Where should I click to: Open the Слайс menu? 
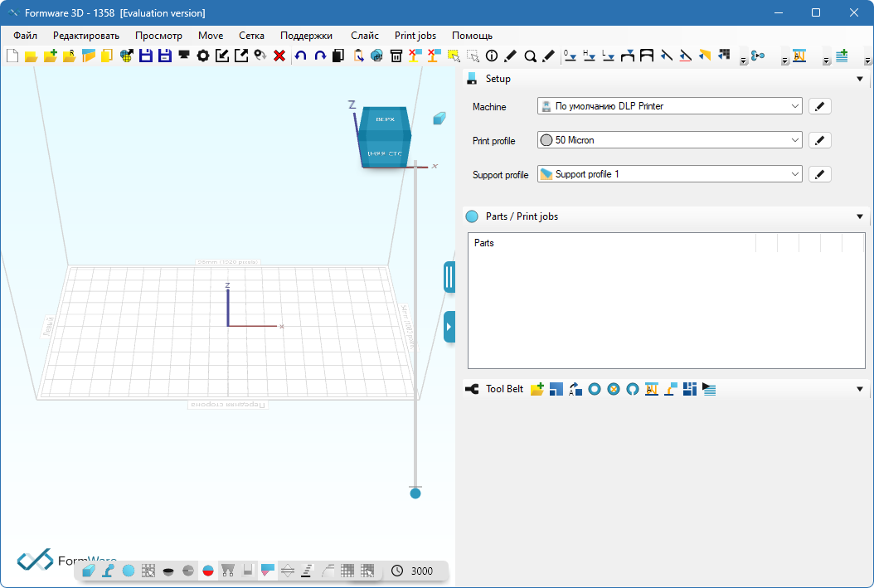[x=365, y=36]
